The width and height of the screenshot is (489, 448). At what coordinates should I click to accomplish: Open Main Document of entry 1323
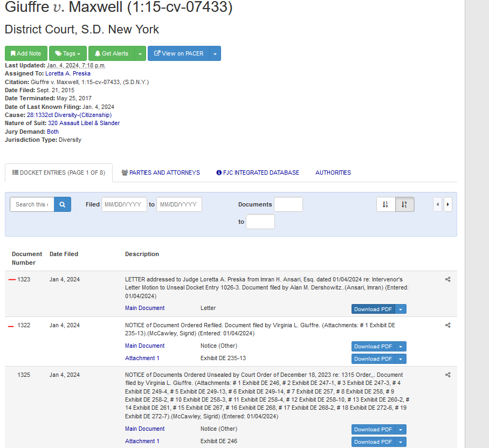point(144,308)
